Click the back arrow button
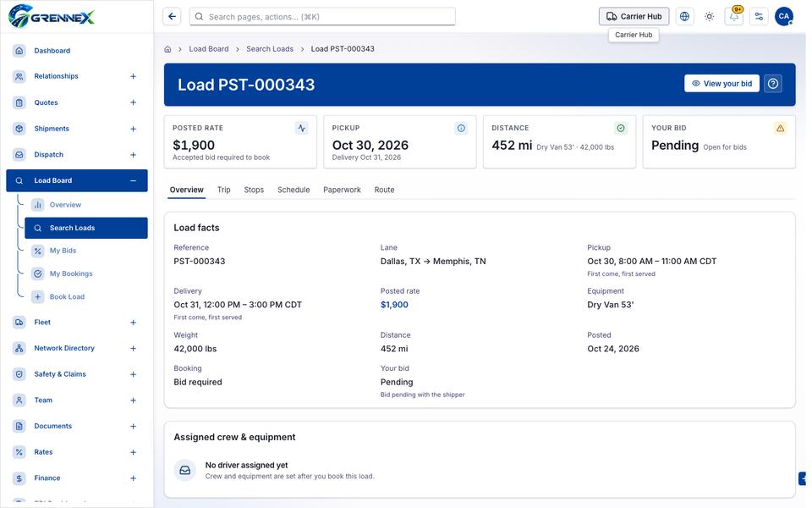 (x=172, y=17)
